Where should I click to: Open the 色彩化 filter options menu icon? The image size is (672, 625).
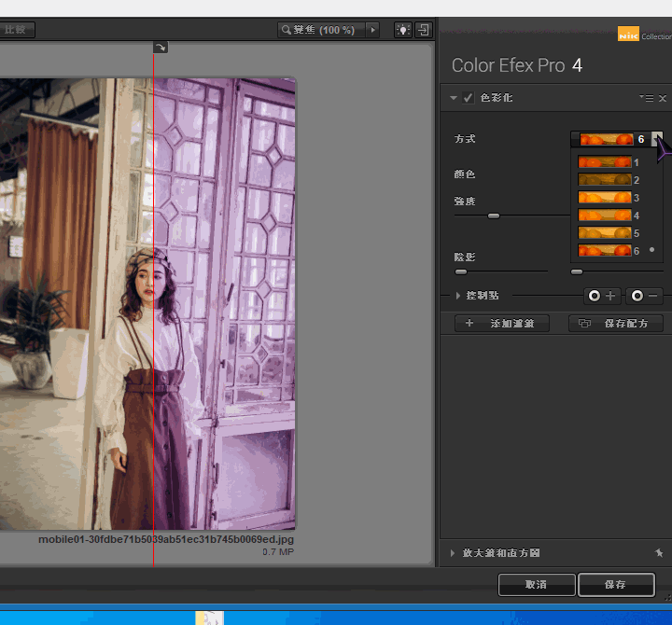646,98
